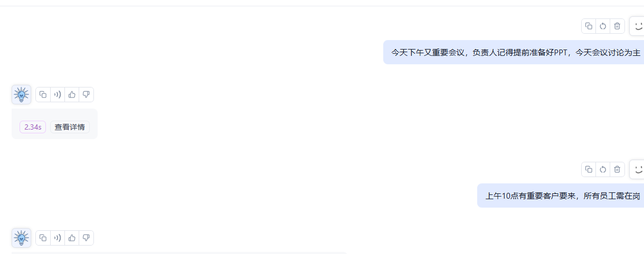Click the lightbulb AI avatar above 2.34s
The width and height of the screenshot is (644, 254).
(x=21, y=94)
